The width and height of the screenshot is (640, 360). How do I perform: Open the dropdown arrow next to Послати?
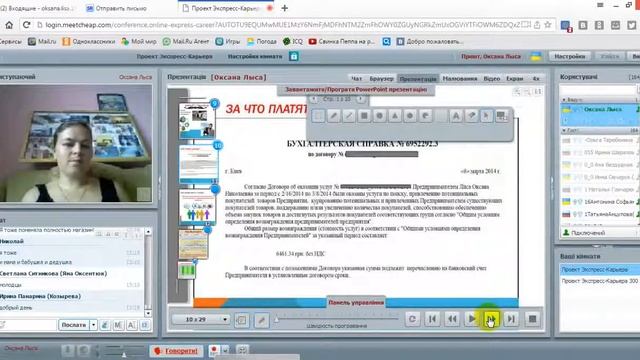[x=93, y=325]
